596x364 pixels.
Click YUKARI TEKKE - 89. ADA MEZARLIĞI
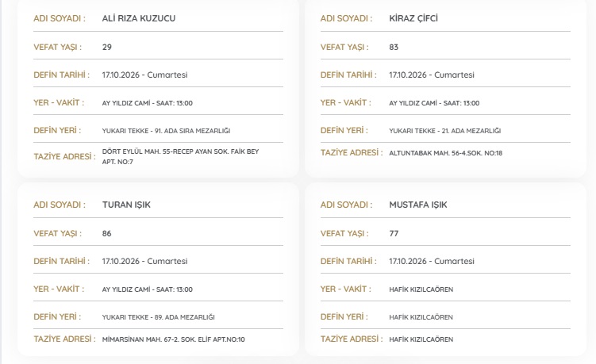tap(158, 317)
